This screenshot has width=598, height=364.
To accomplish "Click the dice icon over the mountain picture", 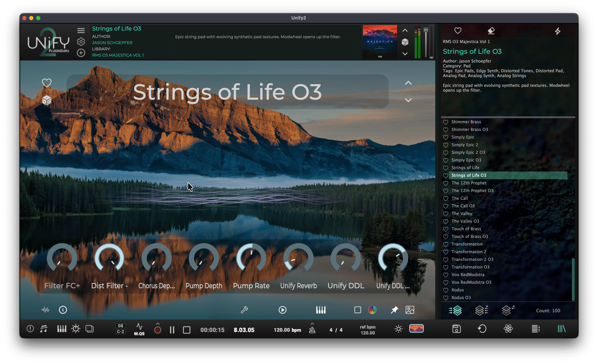I will [47, 100].
